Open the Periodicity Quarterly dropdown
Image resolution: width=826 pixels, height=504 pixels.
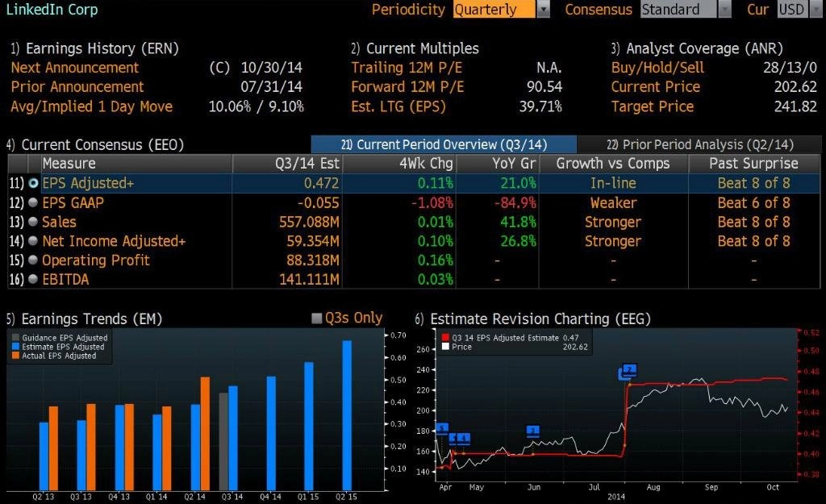point(543,10)
